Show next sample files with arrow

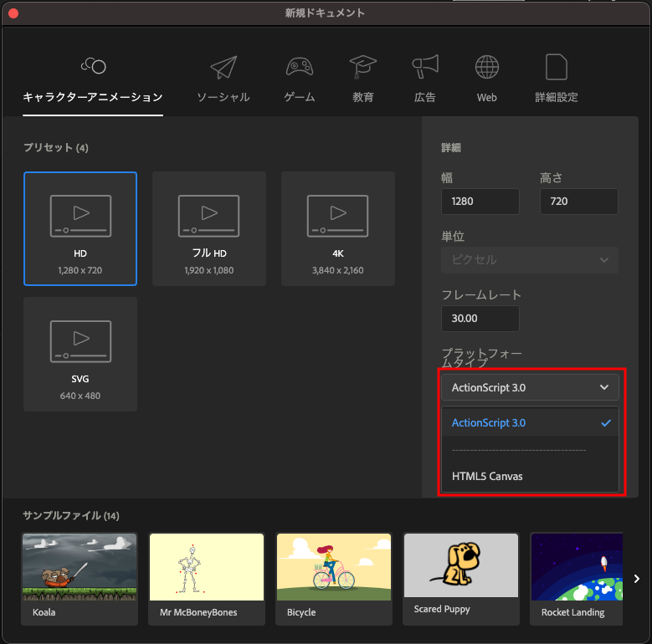tap(637, 579)
